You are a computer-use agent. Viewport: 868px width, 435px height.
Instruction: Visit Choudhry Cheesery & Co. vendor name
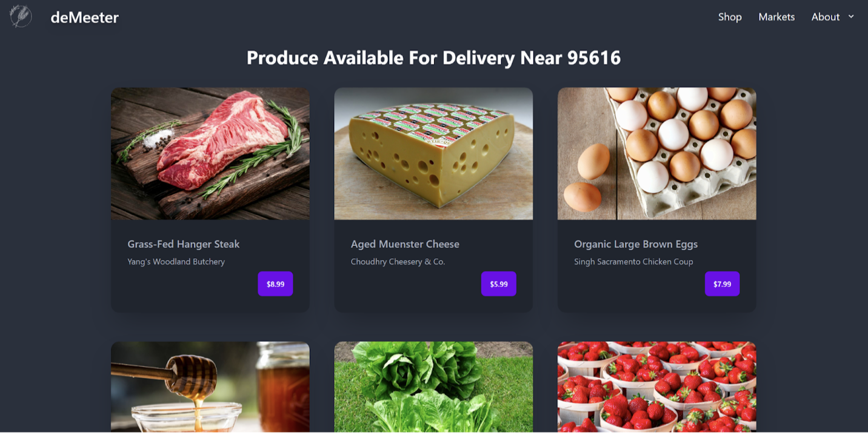[398, 262]
